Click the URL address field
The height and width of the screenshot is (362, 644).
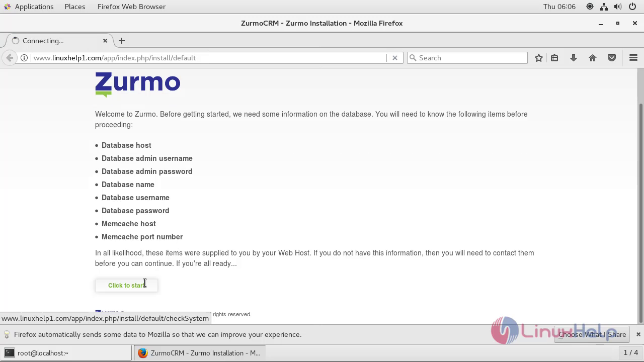click(209, 58)
